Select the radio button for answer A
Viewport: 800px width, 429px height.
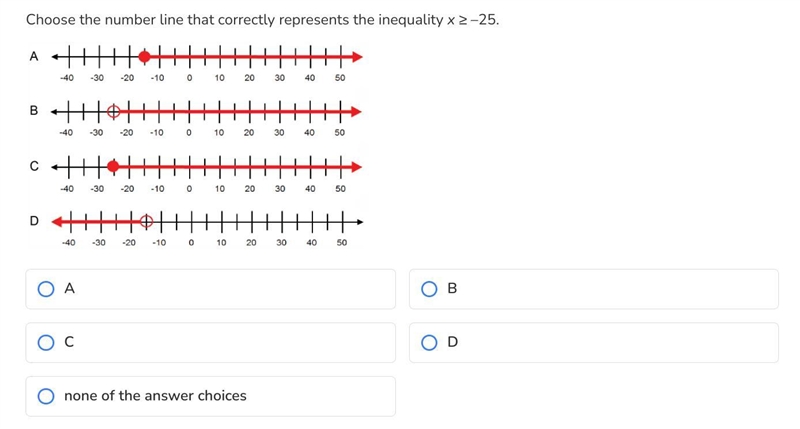pos(46,289)
